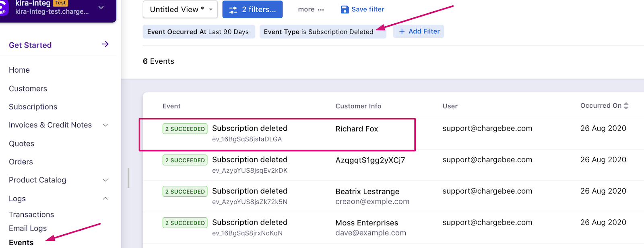The image size is (644, 248).
Task: Go to Customers in the sidebar
Action: (x=28, y=89)
